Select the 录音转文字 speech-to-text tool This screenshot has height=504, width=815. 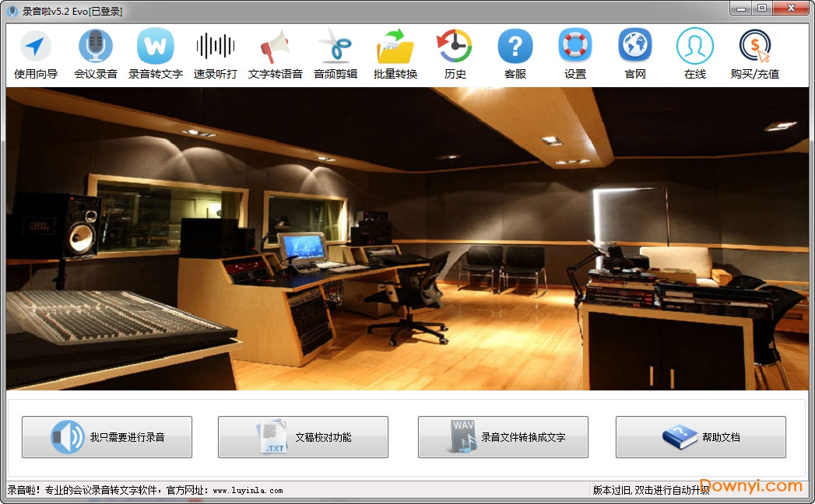click(155, 53)
